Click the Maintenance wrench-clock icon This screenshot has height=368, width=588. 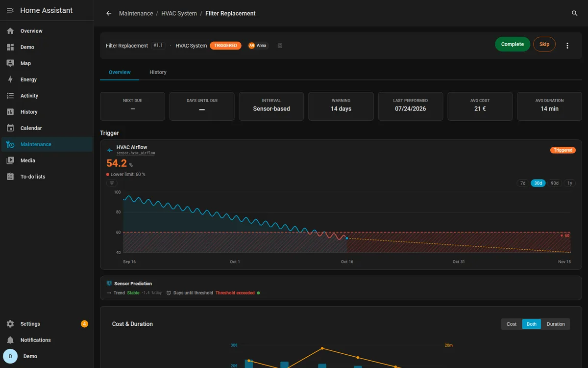pos(10,144)
